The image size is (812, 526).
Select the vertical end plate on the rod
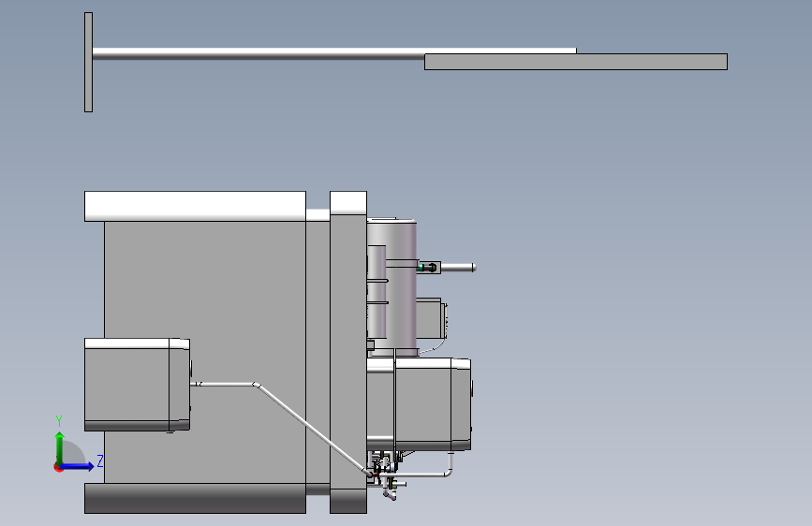89,62
